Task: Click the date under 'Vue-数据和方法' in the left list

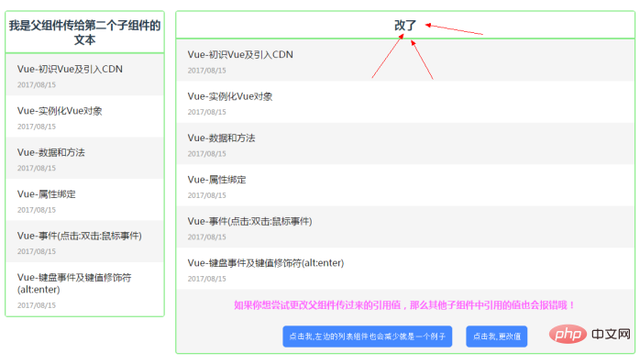Action: coord(37,168)
